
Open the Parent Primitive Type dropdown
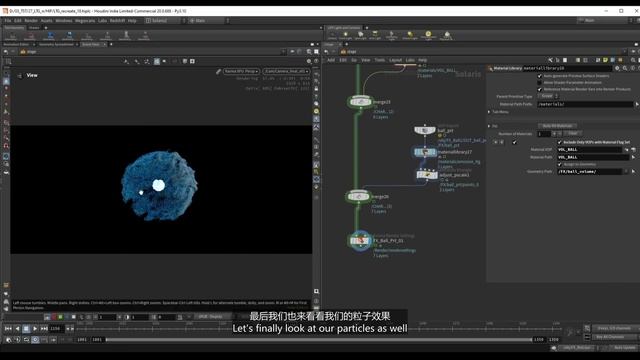point(548,96)
